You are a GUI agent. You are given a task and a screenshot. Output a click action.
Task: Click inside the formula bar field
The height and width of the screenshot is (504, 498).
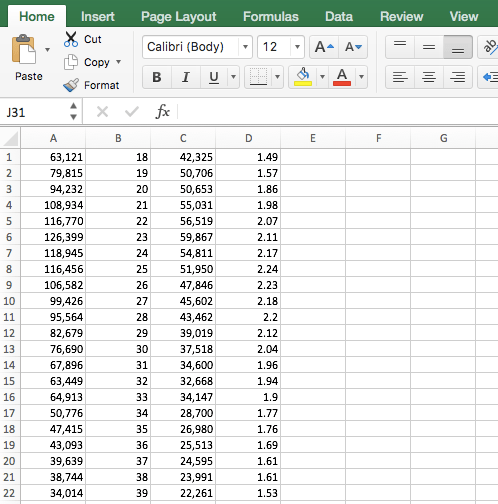point(338,112)
